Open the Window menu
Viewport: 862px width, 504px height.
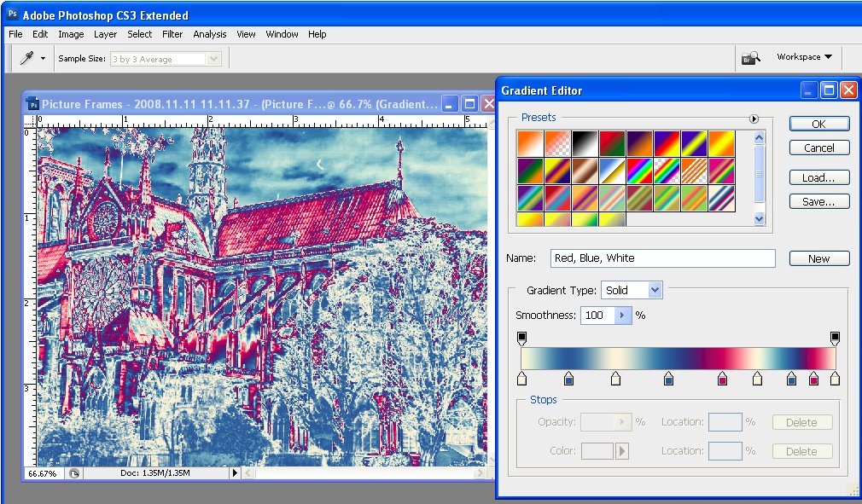(282, 34)
